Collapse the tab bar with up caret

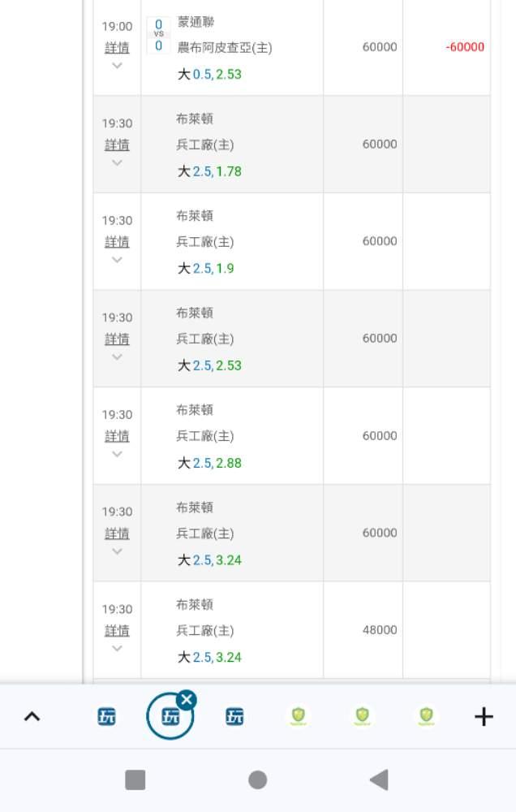[x=32, y=717]
